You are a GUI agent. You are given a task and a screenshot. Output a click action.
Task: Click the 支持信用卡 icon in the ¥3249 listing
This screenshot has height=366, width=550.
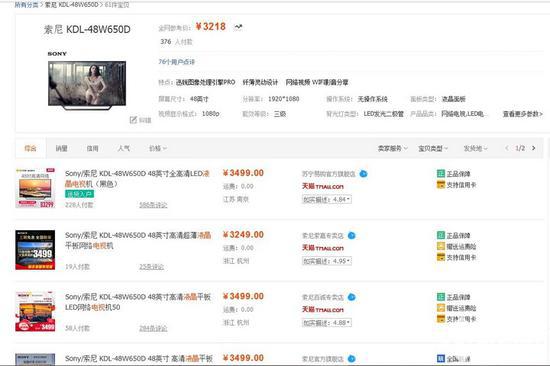tap(441, 257)
